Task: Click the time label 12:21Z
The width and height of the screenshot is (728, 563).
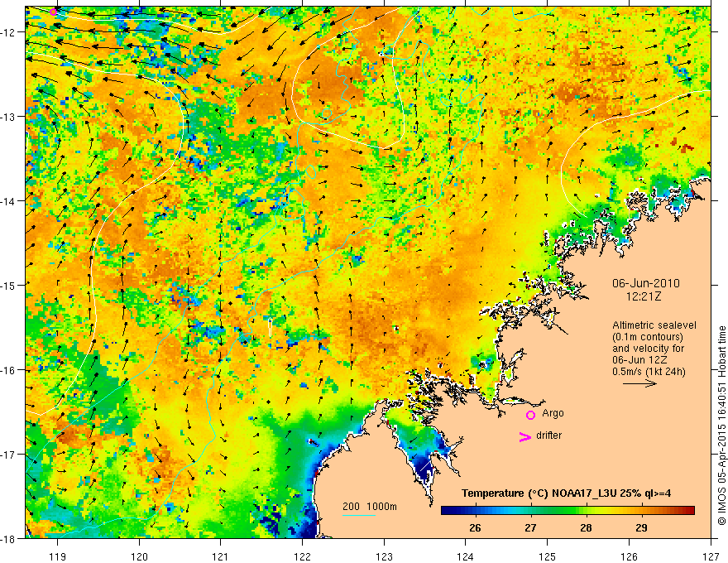Action: pyautogui.click(x=644, y=296)
